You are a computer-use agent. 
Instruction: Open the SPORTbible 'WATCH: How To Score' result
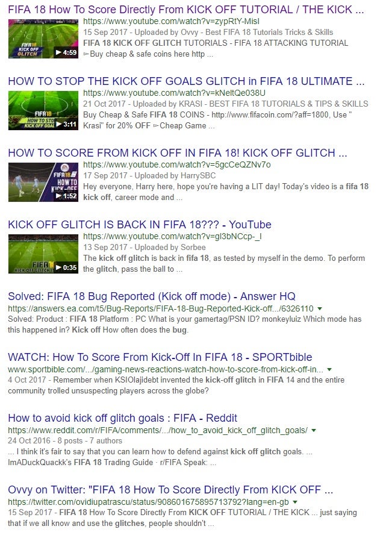(160, 357)
